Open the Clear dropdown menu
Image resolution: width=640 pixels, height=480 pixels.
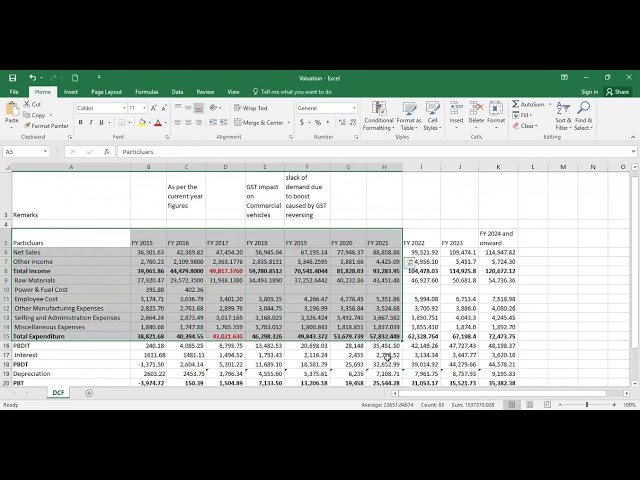(x=525, y=126)
